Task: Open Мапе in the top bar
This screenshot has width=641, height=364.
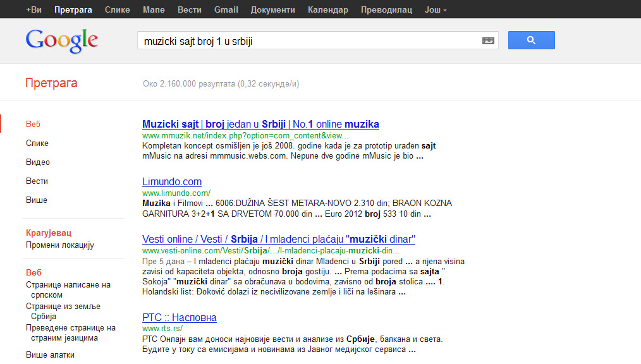Action: coord(154,9)
